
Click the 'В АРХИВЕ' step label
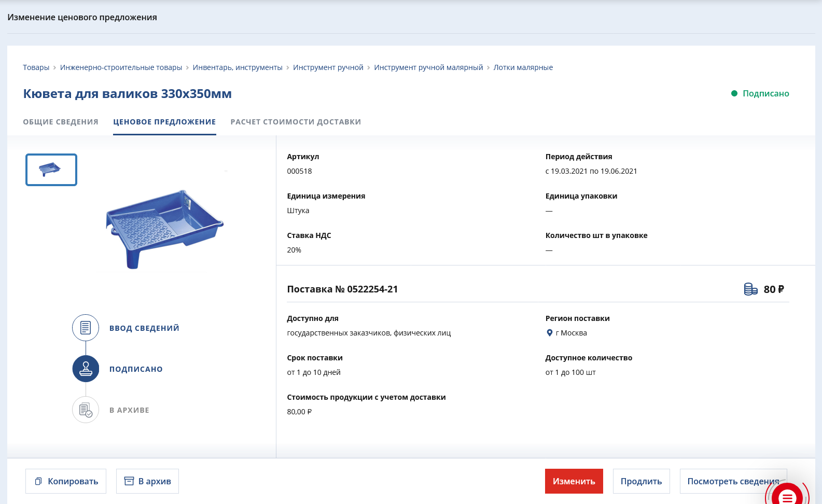(129, 410)
